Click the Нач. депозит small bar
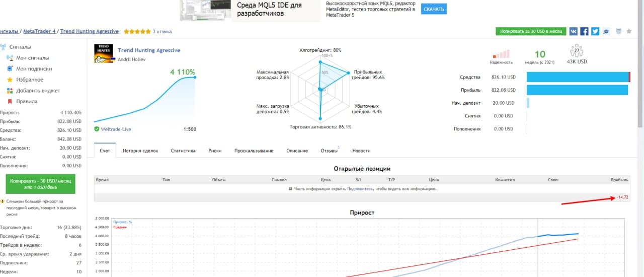 (x=528, y=103)
